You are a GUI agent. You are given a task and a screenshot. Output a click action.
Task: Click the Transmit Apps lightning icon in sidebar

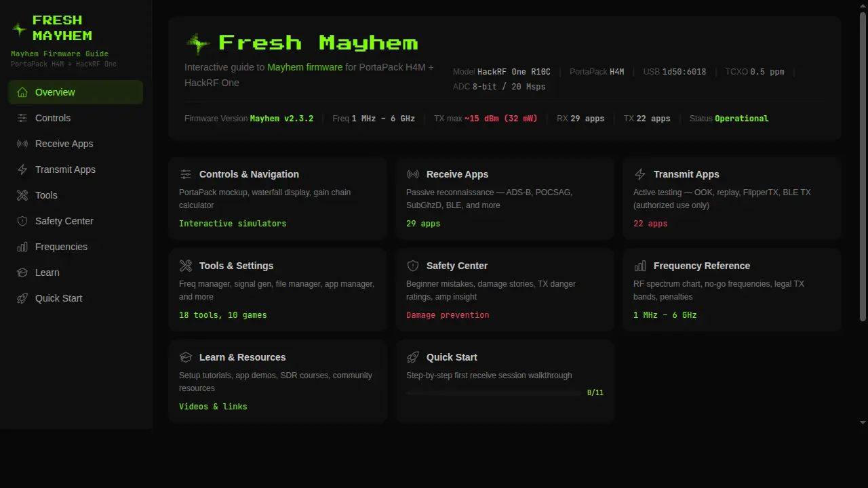pyautogui.click(x=21, y=169)
